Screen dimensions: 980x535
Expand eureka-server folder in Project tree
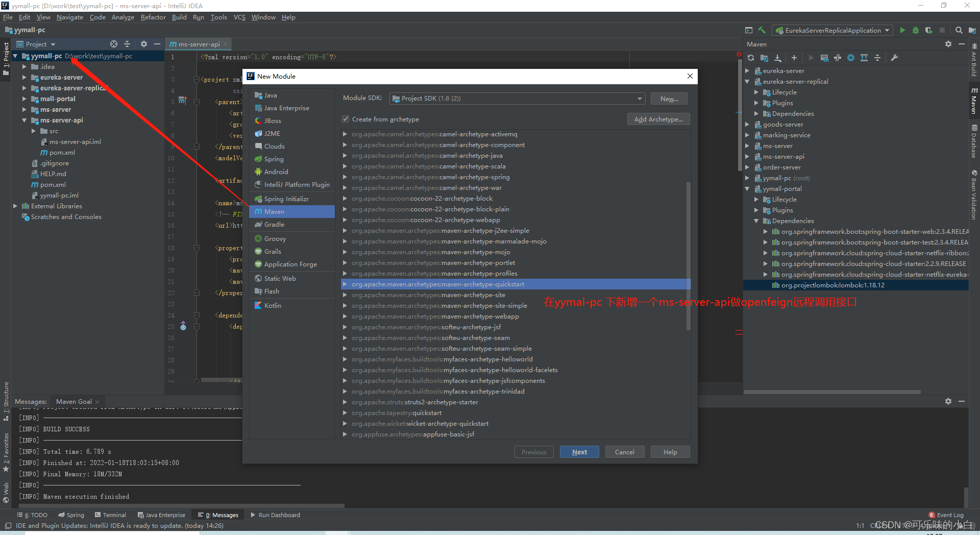coord(24,78)
